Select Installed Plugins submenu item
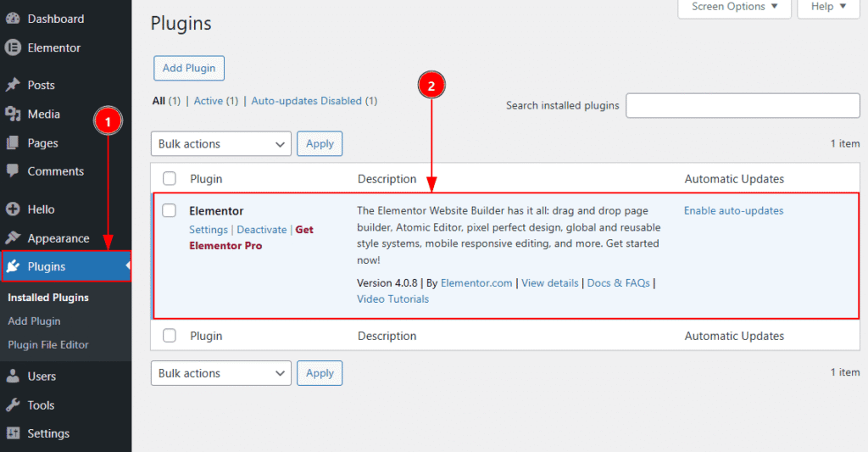This screenshot has height=452, width=868. coord(48,298)
